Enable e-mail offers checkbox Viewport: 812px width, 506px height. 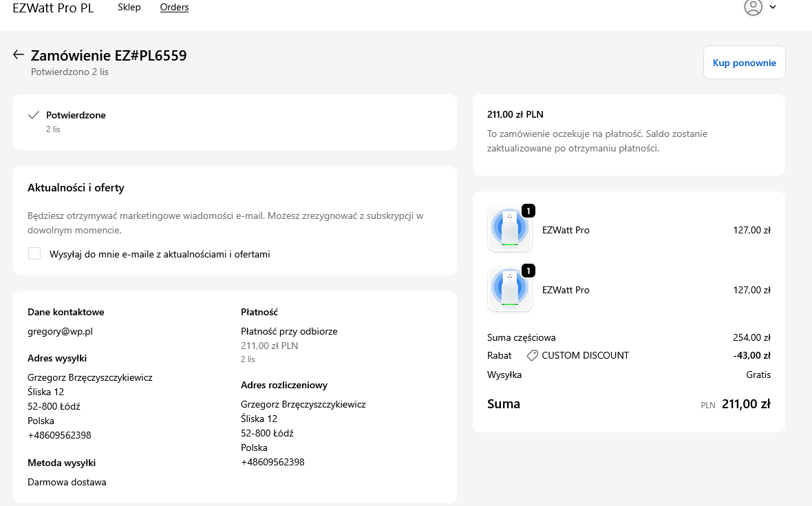pyautogui.click(x=34, y=253)
